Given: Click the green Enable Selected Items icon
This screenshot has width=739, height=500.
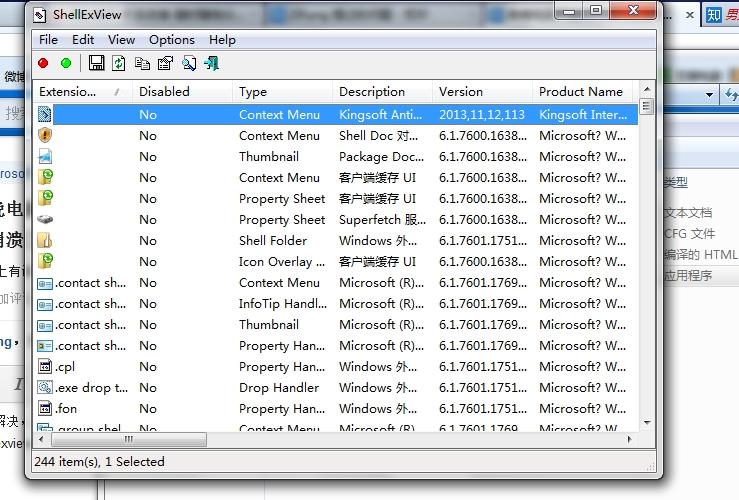Looking at the screenshot, I should point(66,63).
